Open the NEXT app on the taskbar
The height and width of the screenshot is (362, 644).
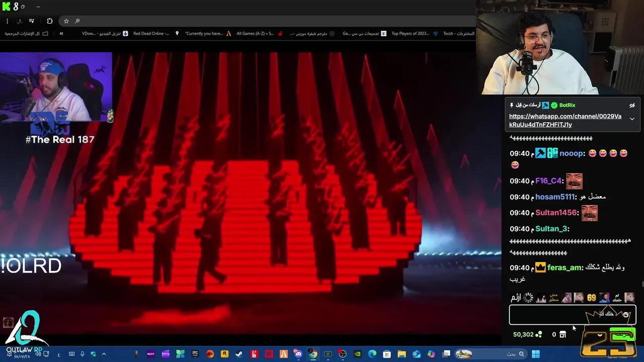[150, 354]
